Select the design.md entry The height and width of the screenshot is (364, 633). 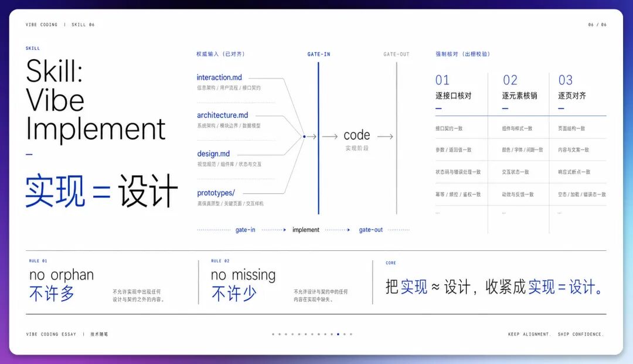tap(213, 154)
